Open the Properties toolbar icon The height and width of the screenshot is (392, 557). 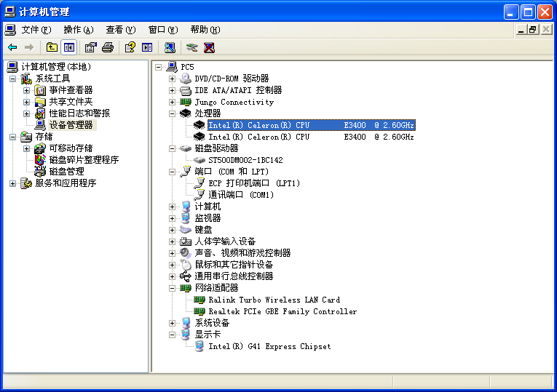click(x=90, y=47)
